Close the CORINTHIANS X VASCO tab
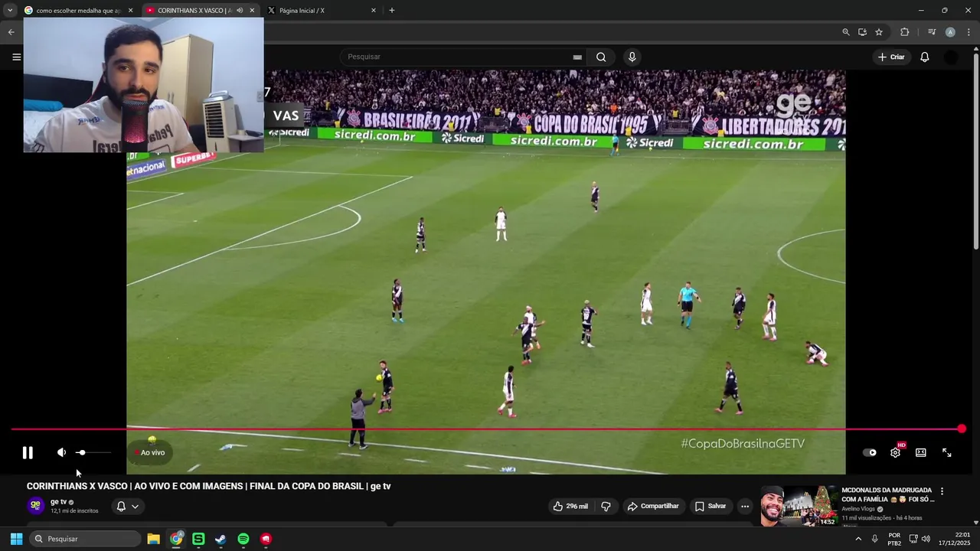 [x=252, y=11]
